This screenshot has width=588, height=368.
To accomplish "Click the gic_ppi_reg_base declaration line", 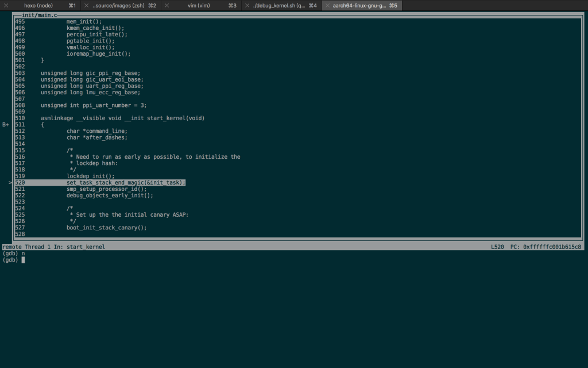I will (x=90, y=73).
